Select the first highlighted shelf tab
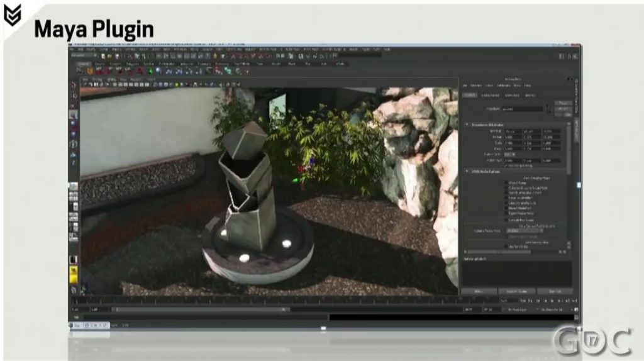Viewport: 644px width, 361px height. tap(84, 64)
